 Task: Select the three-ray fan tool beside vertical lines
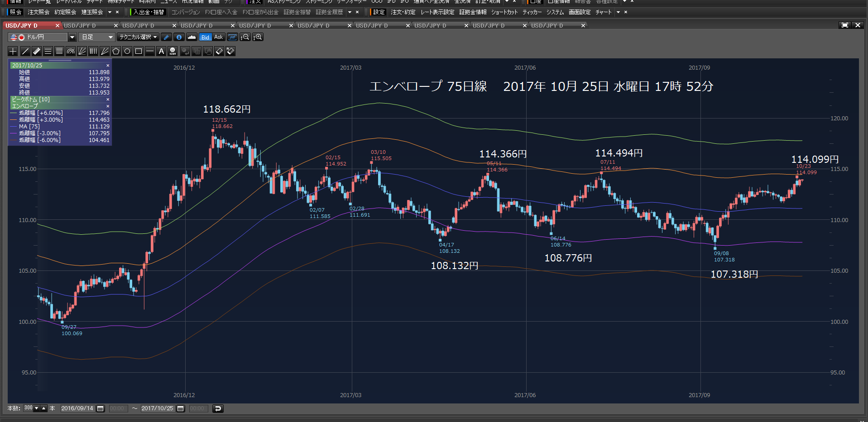pyautogui.click(x=105, y=51)
